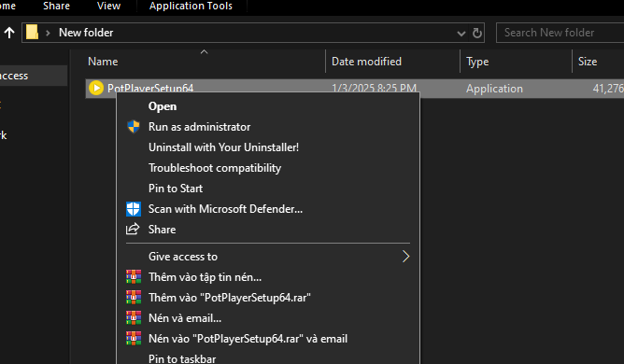Click the 41,276 size value

point(608,89)
